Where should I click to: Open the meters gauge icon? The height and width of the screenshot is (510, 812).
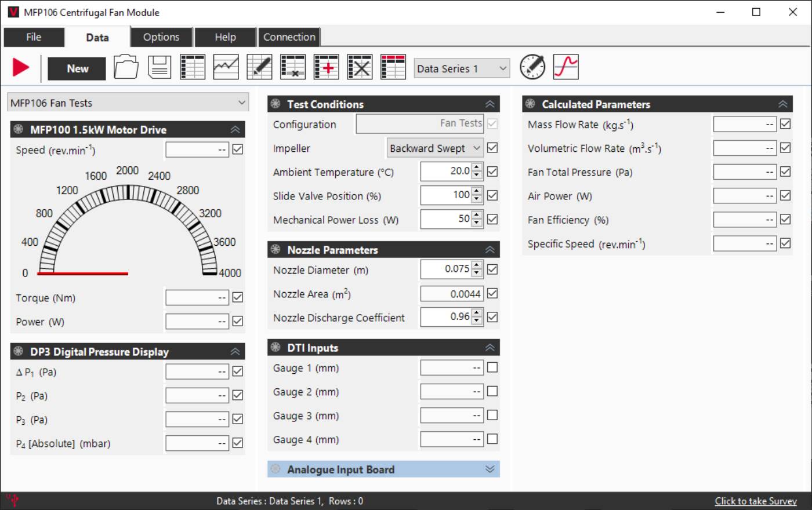click(532, 67)
